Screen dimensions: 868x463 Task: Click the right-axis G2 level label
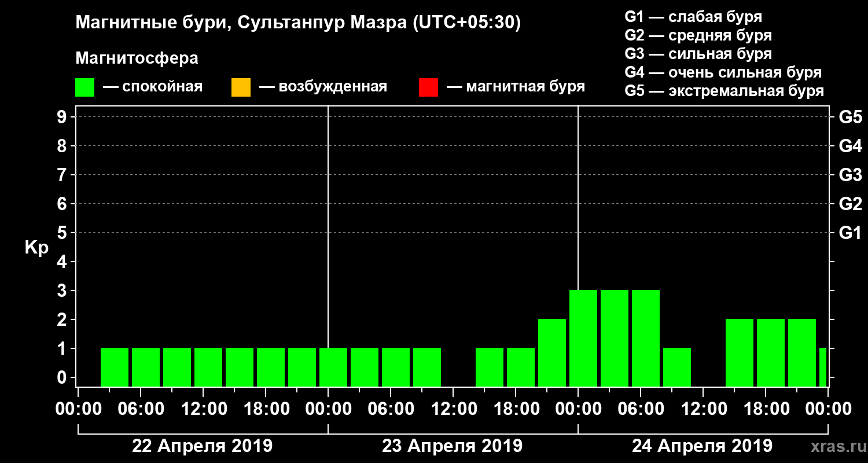(851, 204)
